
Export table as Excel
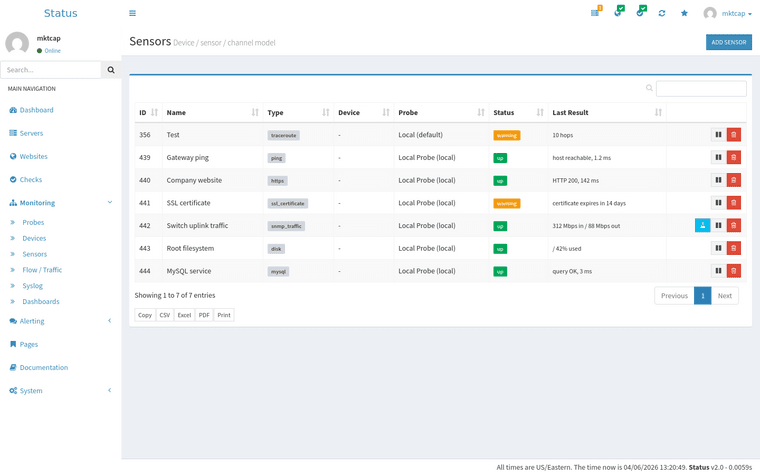pos(184,315)
